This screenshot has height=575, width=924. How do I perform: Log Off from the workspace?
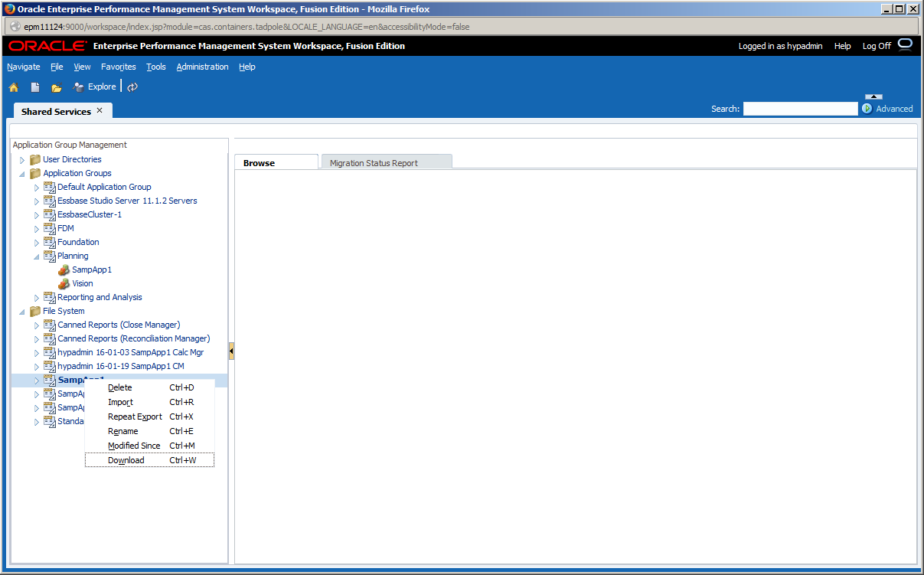pos(877,46)
